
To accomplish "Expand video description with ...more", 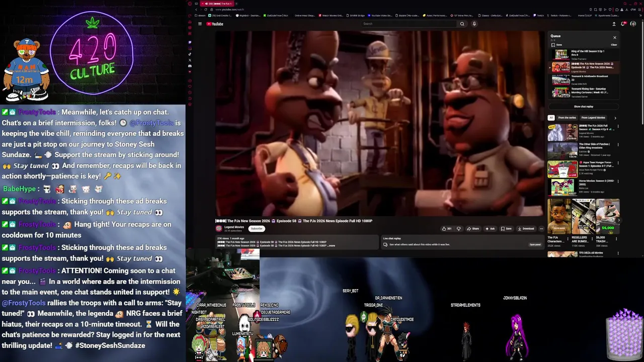I will (x=331, y=245).
